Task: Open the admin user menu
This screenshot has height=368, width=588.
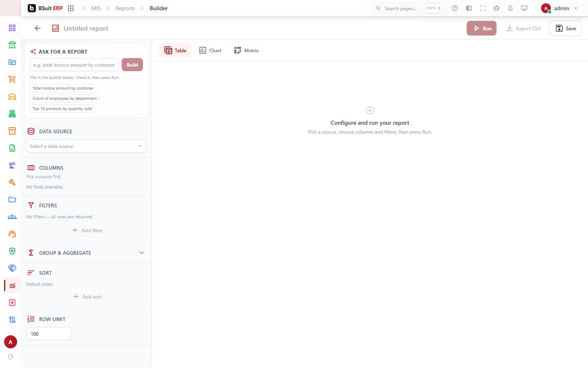Action: [559, 8]
